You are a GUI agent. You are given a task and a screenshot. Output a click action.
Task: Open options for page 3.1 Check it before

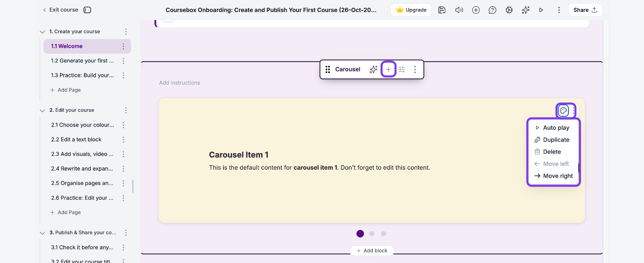point(123,247)
